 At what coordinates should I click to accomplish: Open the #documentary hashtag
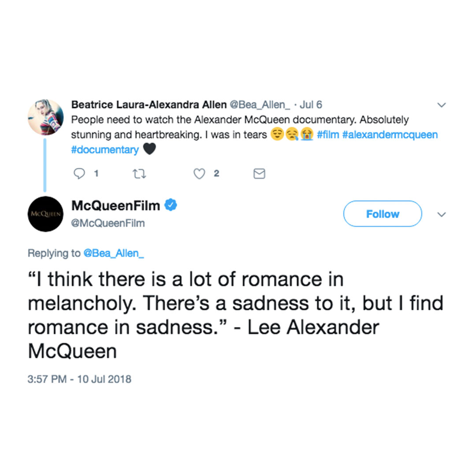point(104,150)
